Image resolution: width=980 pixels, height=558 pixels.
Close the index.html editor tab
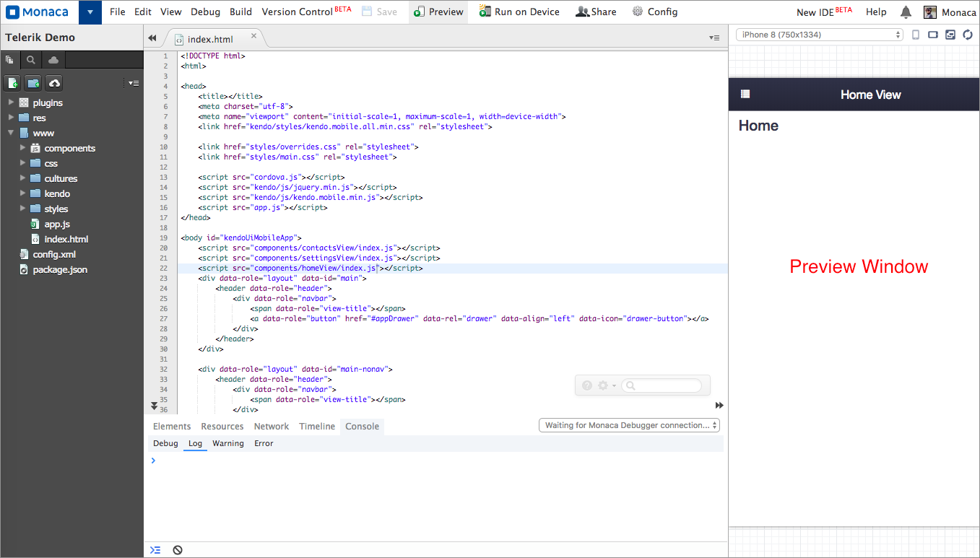[253, 35]
